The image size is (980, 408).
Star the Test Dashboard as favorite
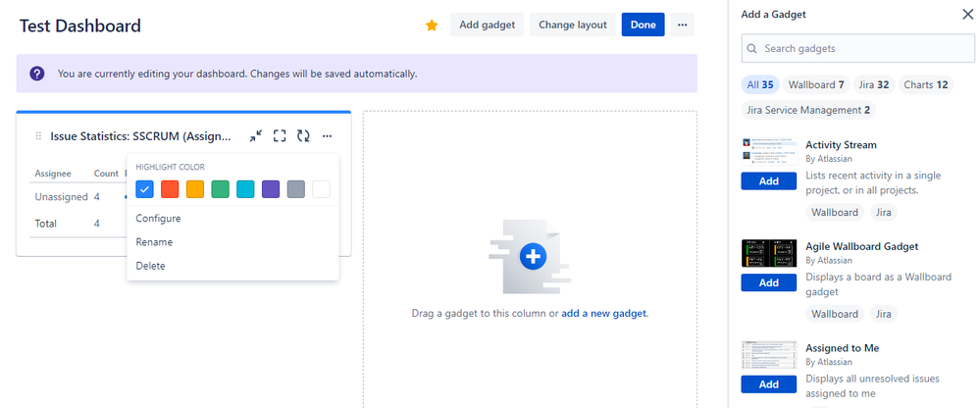pyautogui.click(x=432, y=25)
